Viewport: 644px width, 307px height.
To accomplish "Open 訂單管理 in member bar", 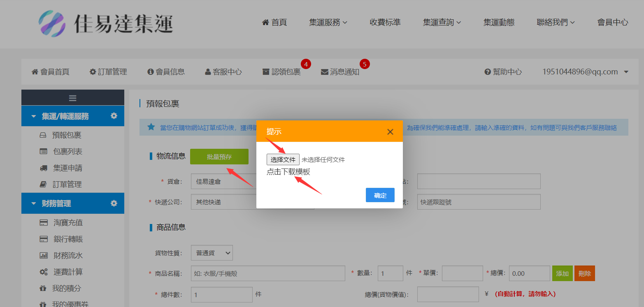I will point(108,72).
